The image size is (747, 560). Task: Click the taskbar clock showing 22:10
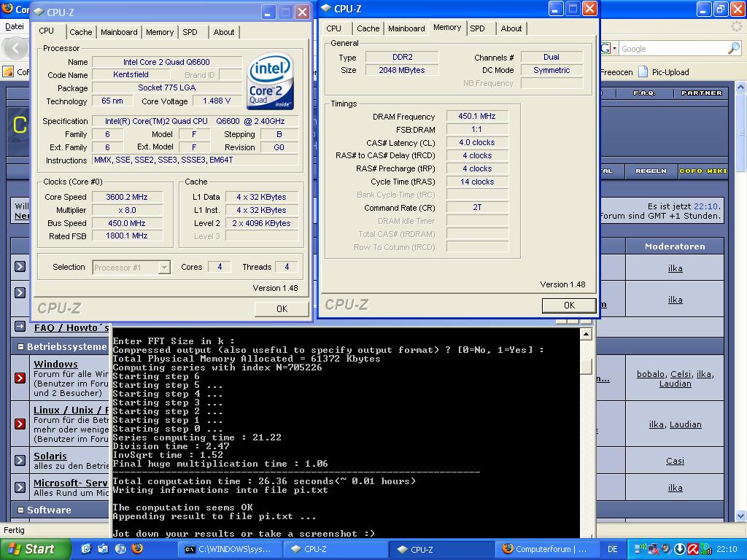pos(727,549)
